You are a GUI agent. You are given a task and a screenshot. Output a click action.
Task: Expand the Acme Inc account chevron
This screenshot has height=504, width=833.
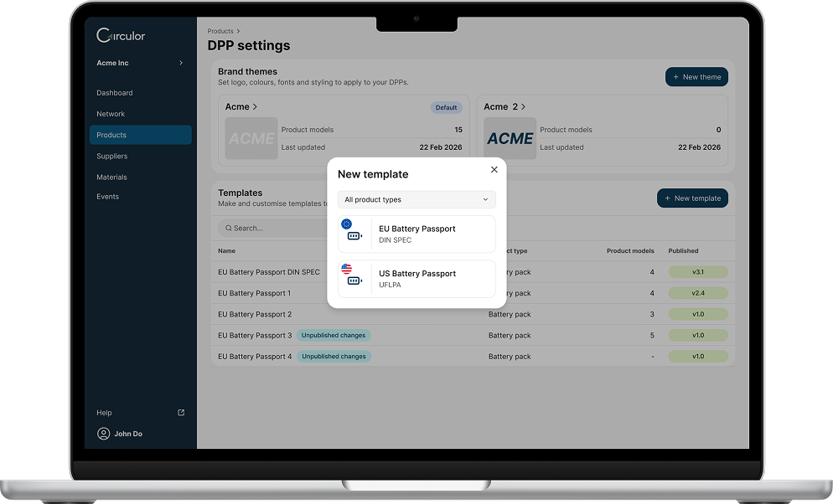181,64
